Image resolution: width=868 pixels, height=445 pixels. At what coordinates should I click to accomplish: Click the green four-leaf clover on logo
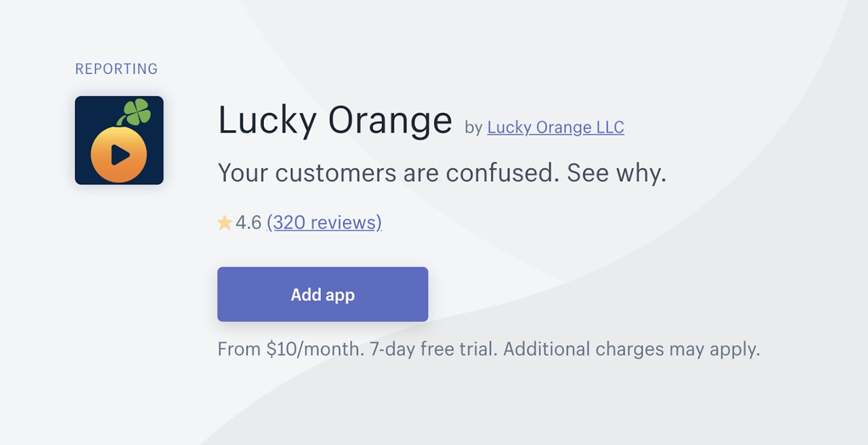135,112
